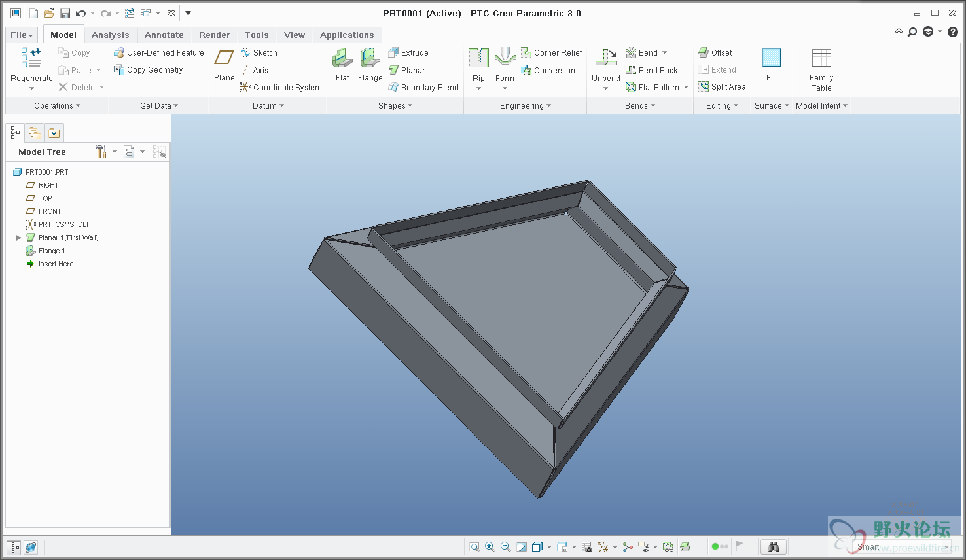This screenshot has width=966, height=560.
Task: Switch to the Analysis tab
Action: click(111, 35)
